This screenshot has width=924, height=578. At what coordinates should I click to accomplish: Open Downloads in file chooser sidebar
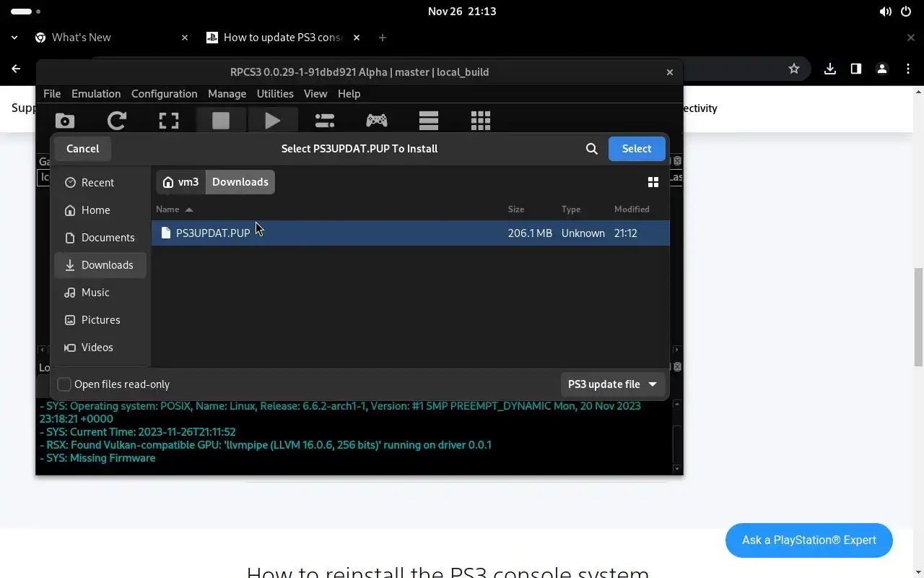101,265
